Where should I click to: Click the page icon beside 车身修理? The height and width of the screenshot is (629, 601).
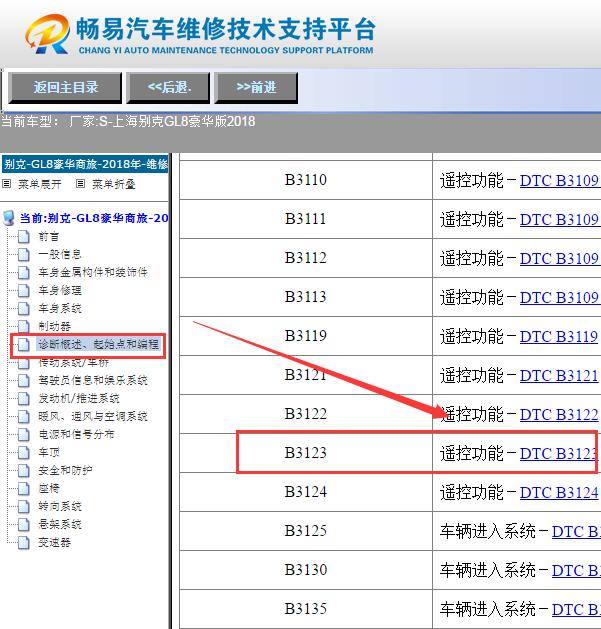tap(24, 290)
